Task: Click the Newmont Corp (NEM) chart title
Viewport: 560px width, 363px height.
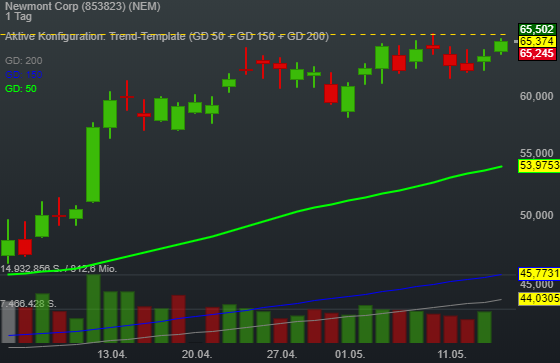Action: [82, 6]
